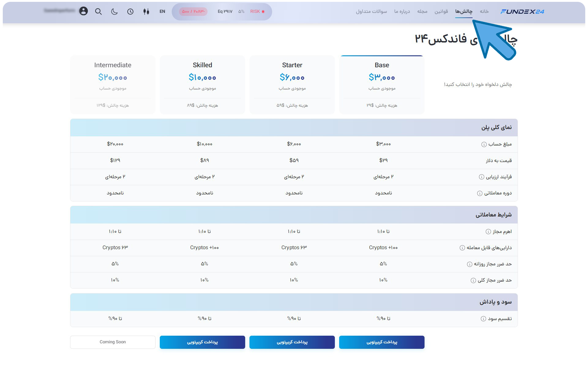The height and width of the screenshot is (369, 588).
Task: Click the Fundex24 logo
Action: 522,12
